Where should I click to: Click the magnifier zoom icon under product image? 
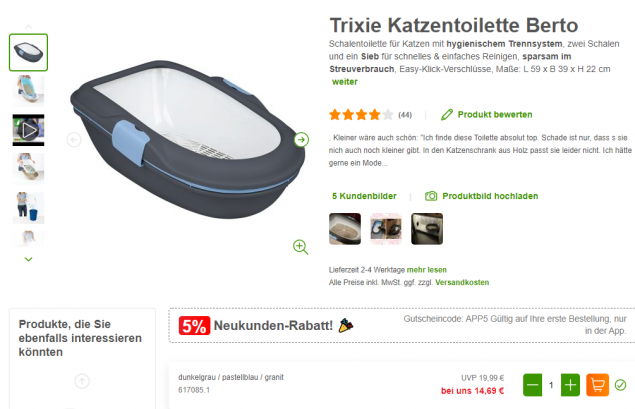(300, 247)
